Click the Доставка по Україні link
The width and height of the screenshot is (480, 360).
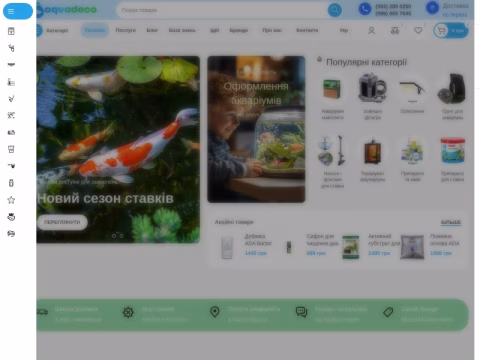pos(455,10)
